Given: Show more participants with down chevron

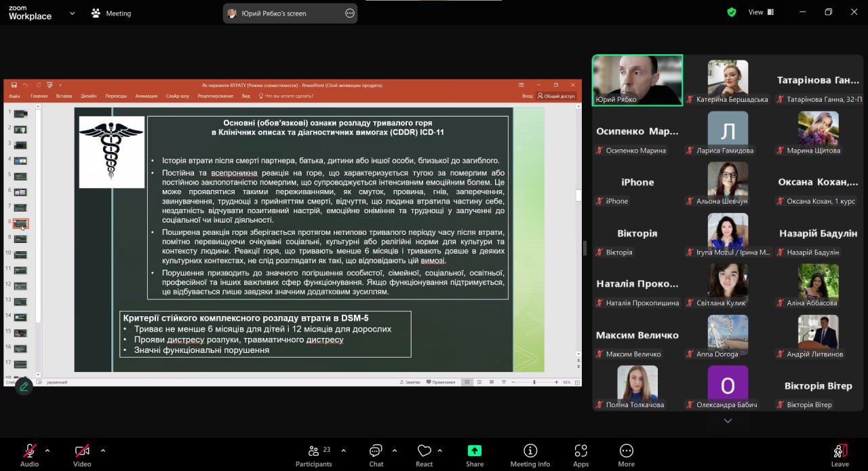Looking at the screenshot, I should (728, 421).
